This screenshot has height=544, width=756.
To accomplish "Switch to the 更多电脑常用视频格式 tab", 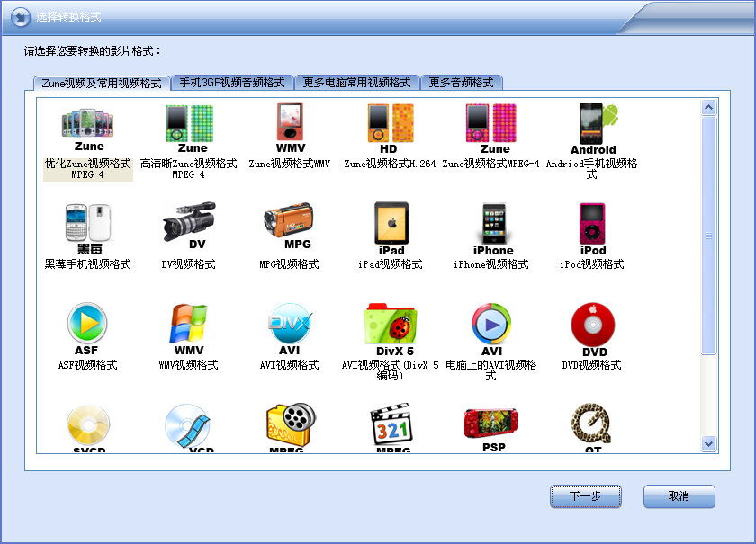I will (x=356, y=83).
